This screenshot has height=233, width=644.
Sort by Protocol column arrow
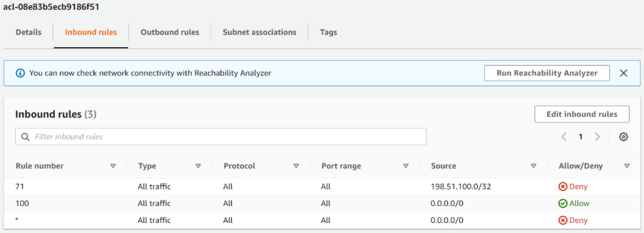296,166
